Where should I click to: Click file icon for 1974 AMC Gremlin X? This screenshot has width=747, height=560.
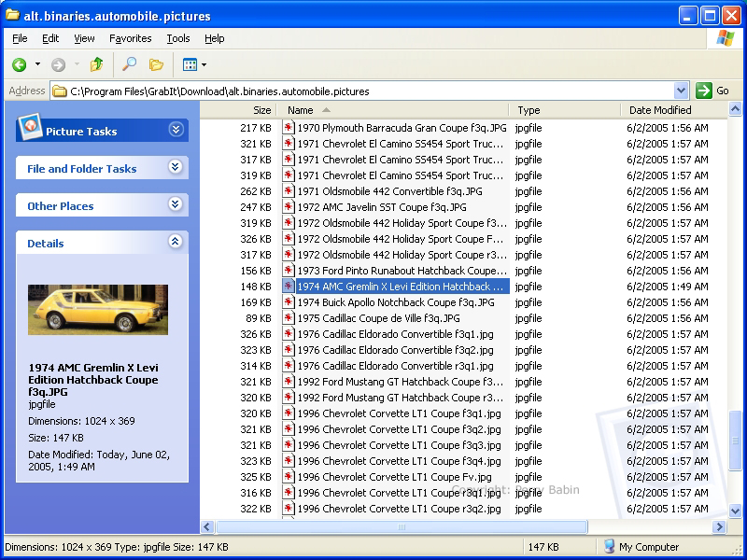click(x=288, y=287)
